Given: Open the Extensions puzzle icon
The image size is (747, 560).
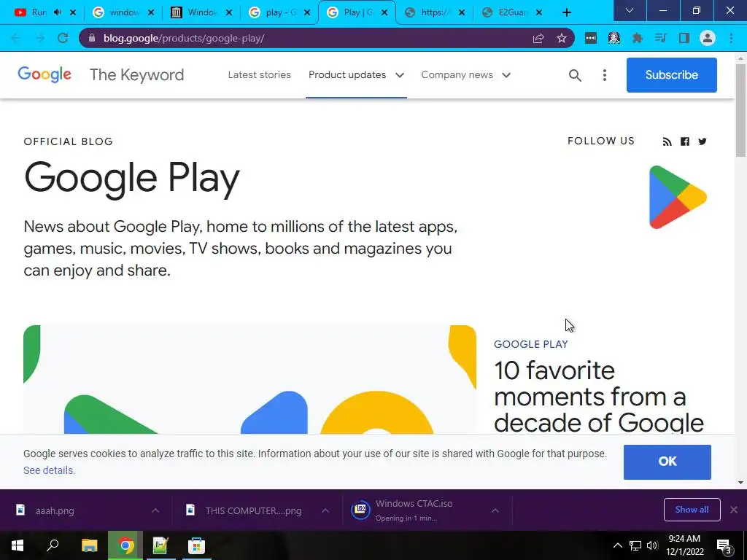Looking at the screenshot, I should (x=637, y=38).
